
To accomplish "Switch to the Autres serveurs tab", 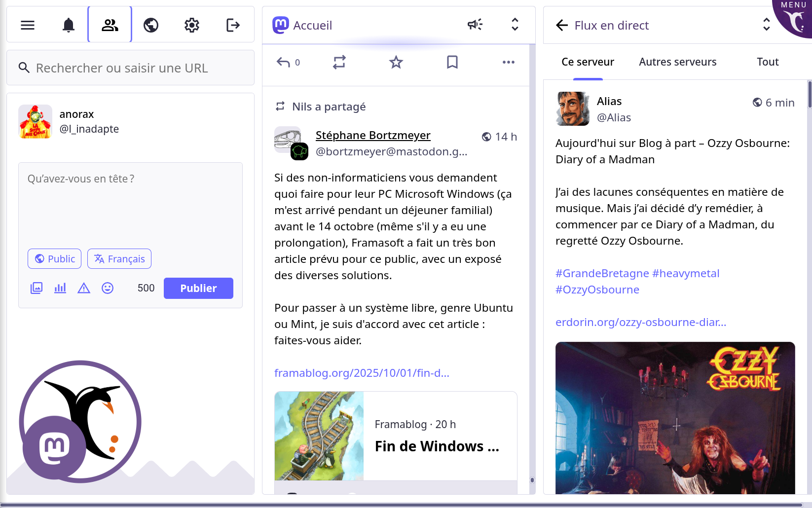I will 678,62.
